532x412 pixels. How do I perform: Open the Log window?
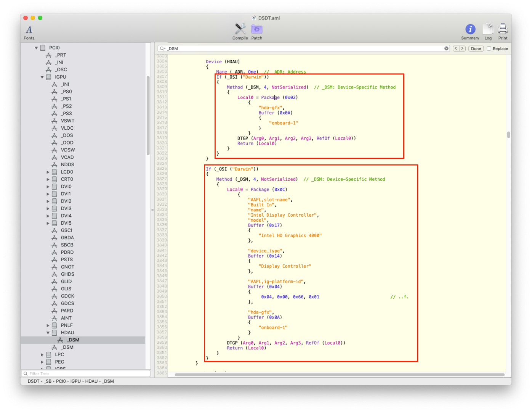(x=488, y=29)
